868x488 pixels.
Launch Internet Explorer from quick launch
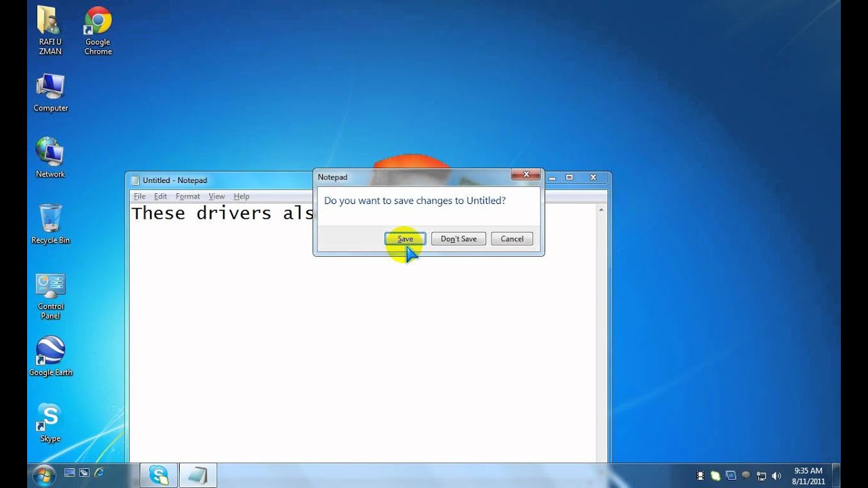click(x=99, y=472)
